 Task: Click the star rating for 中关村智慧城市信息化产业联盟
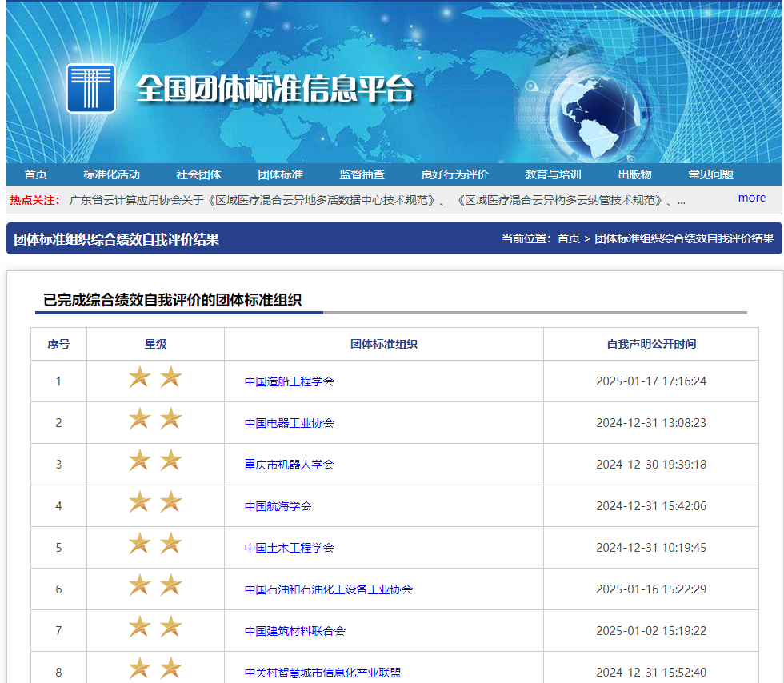(x=155, y=668)
